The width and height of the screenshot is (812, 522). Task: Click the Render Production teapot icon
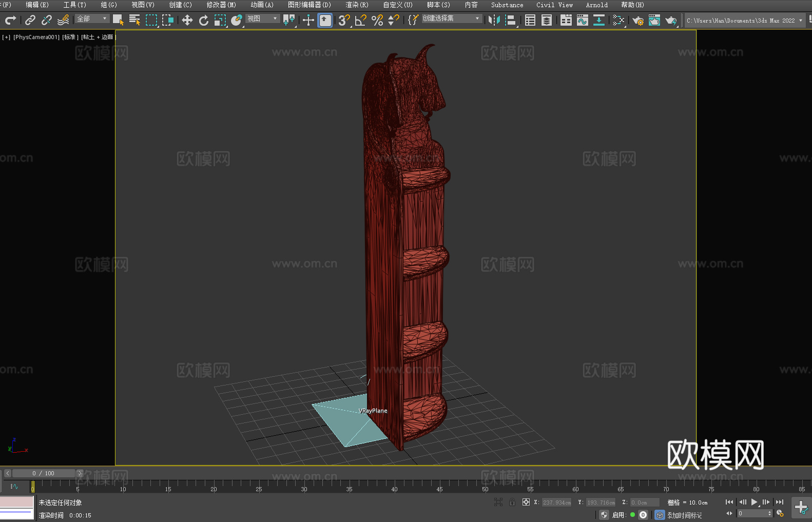coord(671,20)
